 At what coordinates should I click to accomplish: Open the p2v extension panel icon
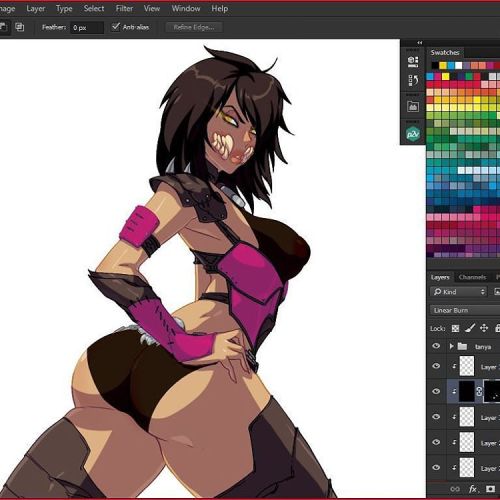pyautogui.click(x=413, y=134)
